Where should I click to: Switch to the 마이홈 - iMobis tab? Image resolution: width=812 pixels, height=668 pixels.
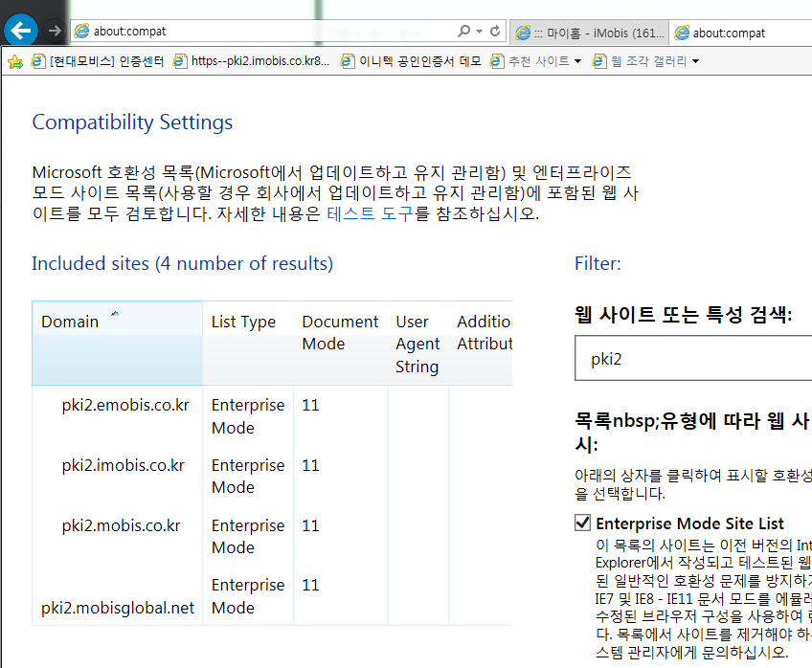tap(589, 33)
